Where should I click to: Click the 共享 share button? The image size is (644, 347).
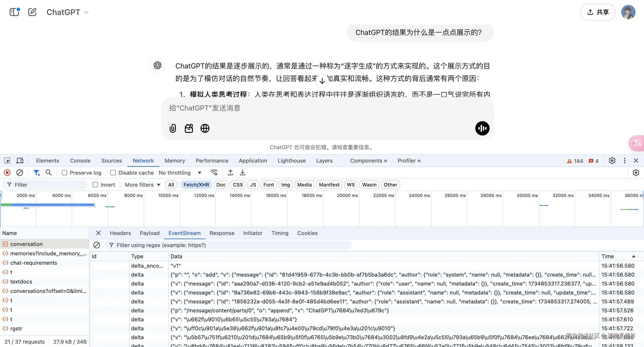(598, 12)
